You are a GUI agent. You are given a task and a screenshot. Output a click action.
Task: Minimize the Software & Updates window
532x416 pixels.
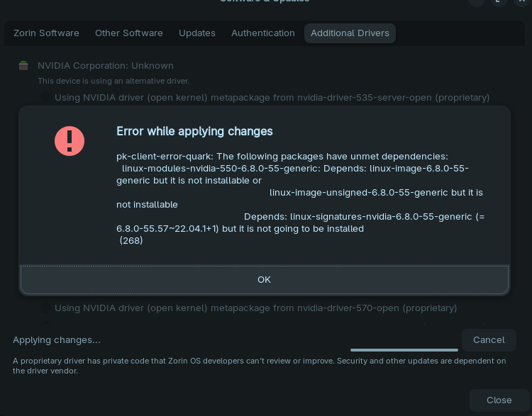click(477, 1)
